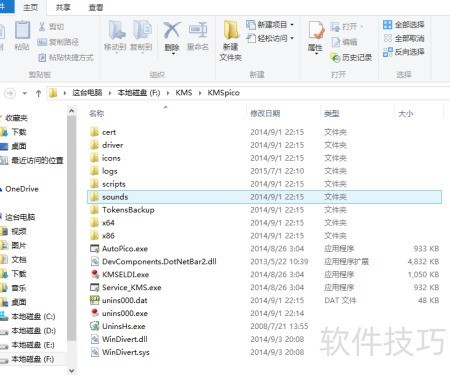Select WinDivert.dll file

point(125,339)
